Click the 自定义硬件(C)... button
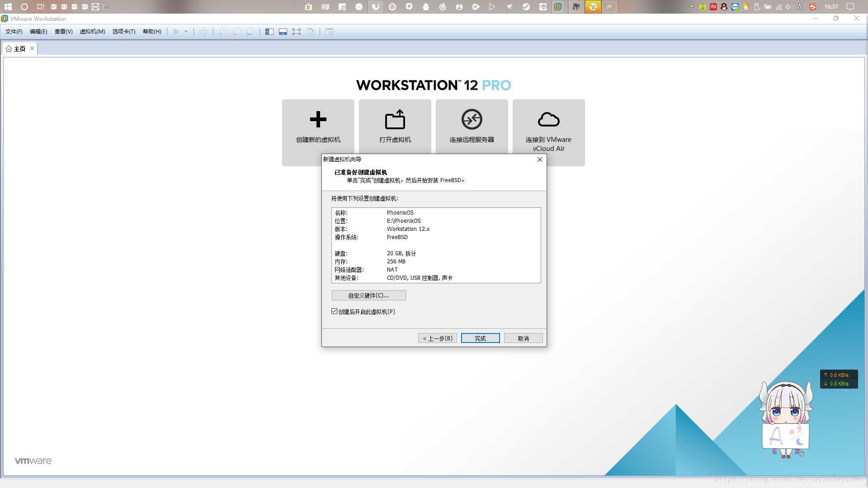This screenshot has height=488, width=868. coord(368,296)
